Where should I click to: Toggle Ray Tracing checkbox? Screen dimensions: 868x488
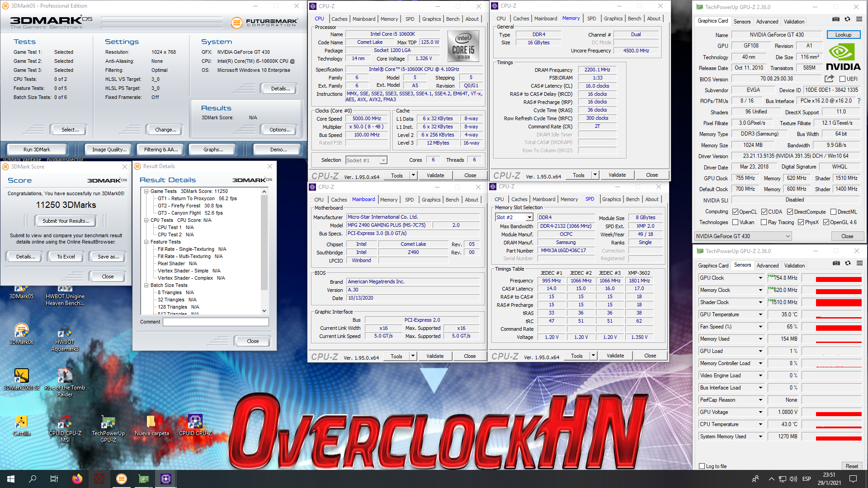pyautogui.click(x=764, y=222)
